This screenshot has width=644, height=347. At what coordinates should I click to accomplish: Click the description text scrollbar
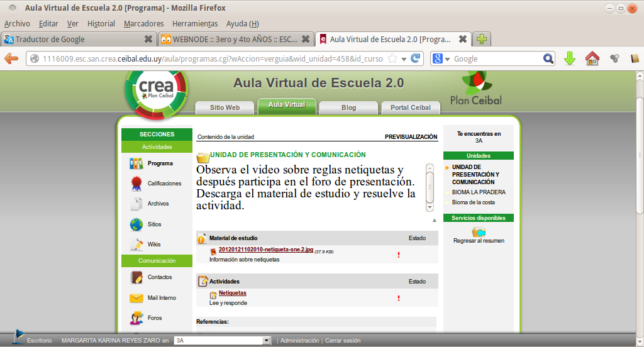(x=430, y=188)
